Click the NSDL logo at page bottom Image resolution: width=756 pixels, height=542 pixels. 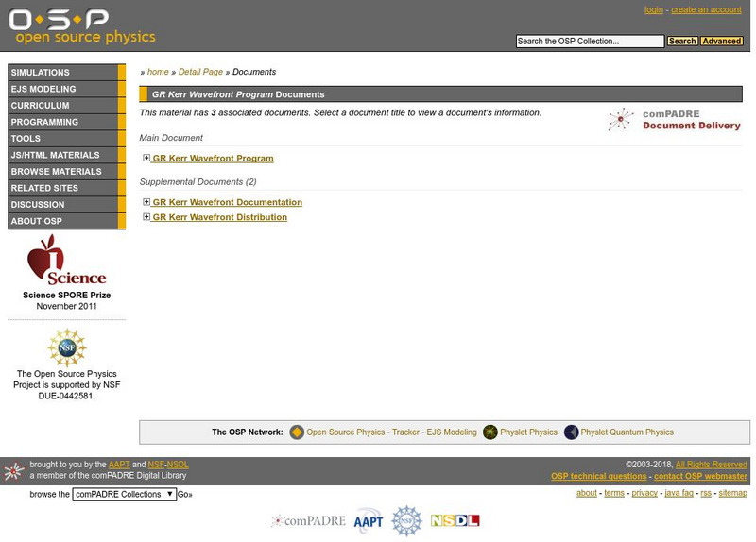tap(455, 520)
